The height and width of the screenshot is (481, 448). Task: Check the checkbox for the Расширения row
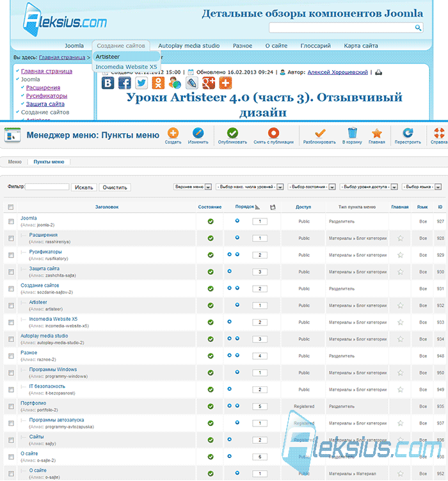point(11,238)
